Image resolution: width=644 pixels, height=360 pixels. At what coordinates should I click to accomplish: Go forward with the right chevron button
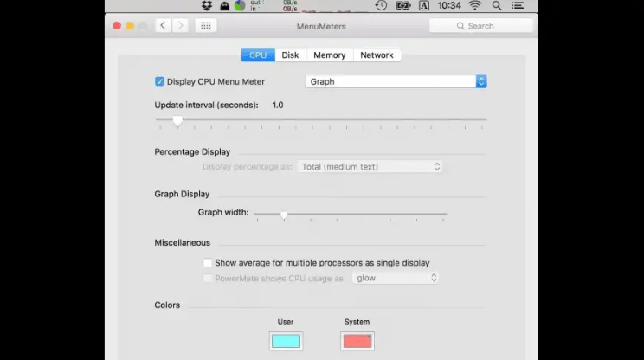(x=180, y=25)
